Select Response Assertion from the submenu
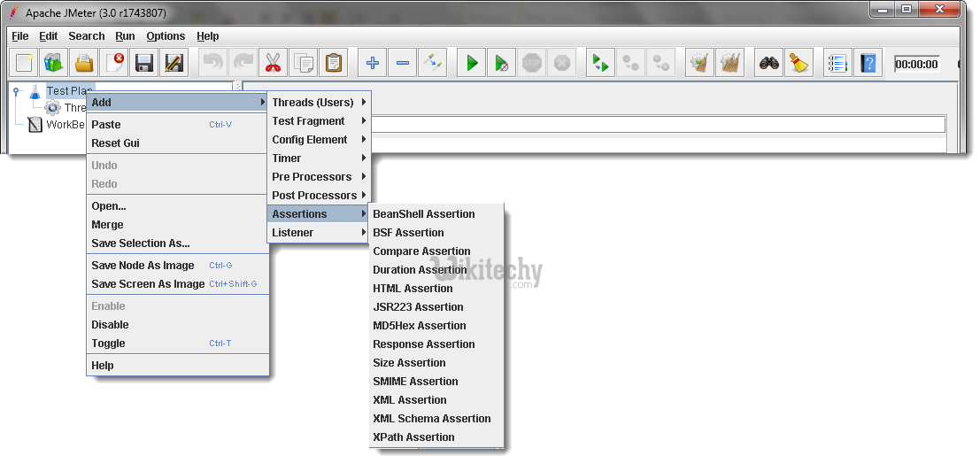 point(424,344)
